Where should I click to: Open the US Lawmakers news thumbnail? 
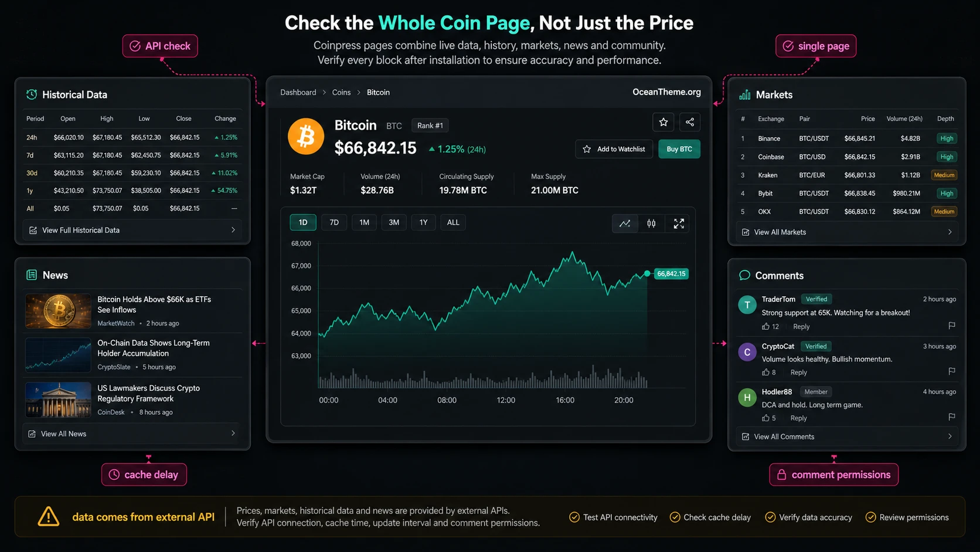tap(58, 400)
